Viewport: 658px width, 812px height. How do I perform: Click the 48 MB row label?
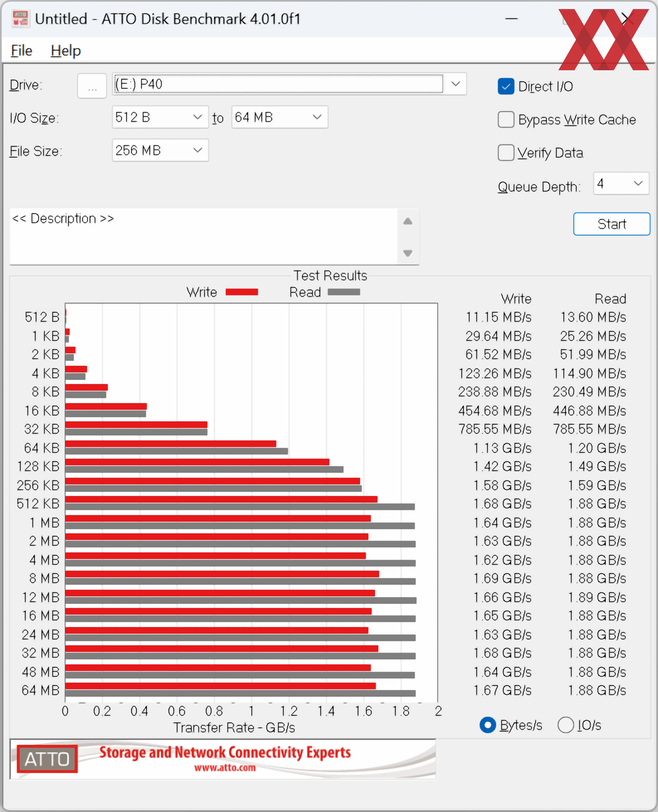click(40, 672)
